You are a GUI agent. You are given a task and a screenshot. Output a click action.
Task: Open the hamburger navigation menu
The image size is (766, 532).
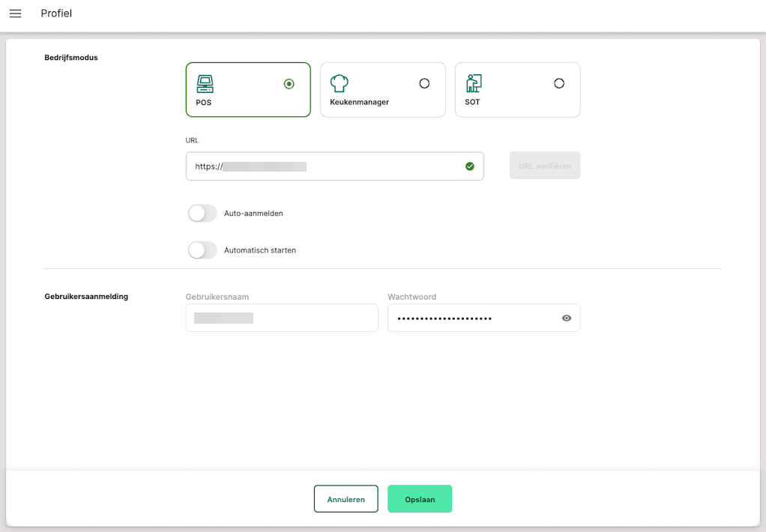pos(15,13)
